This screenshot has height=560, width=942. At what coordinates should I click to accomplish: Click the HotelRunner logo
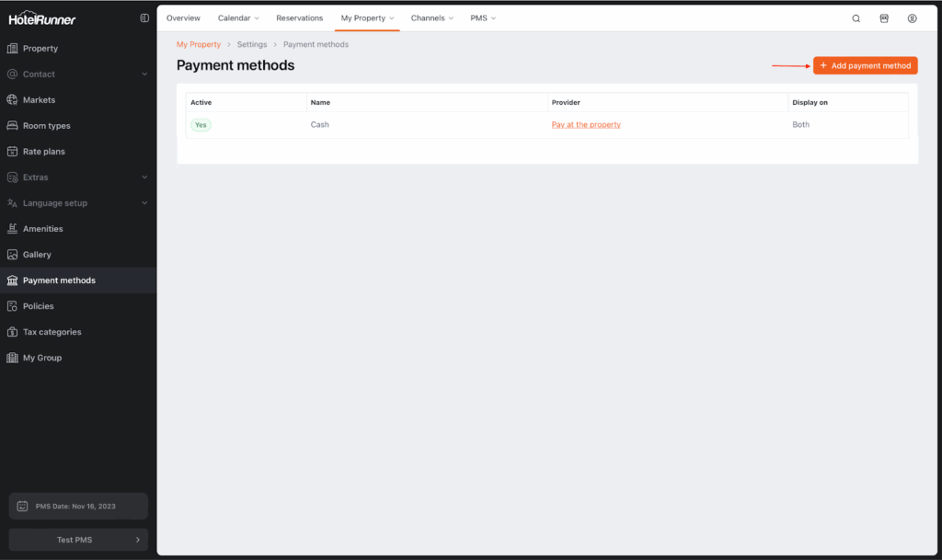[42, 18]
